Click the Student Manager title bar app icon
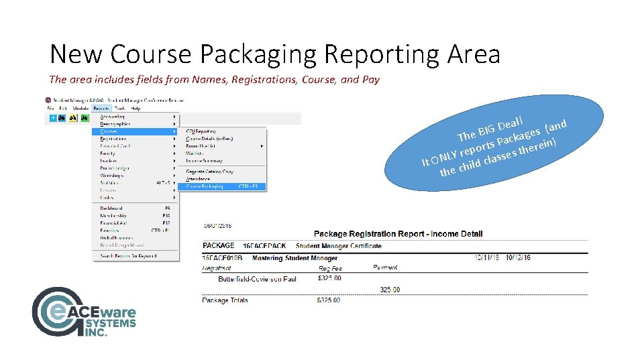This screenshot has width=644, height=362. (x=48, y=100)
